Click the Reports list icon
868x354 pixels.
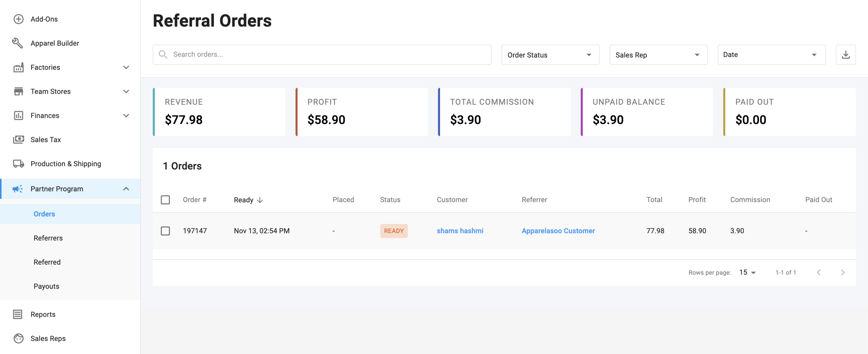point(18,314)
